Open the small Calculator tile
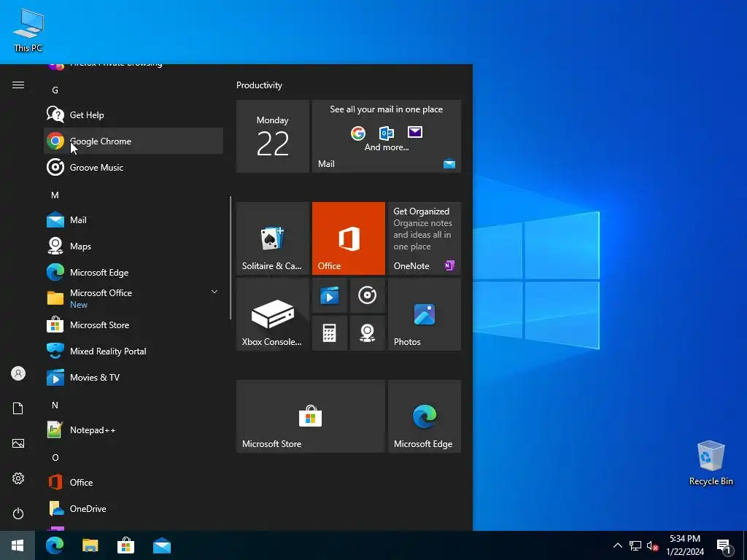Viewport: 747px width, 560px height. tap(329, 333)
